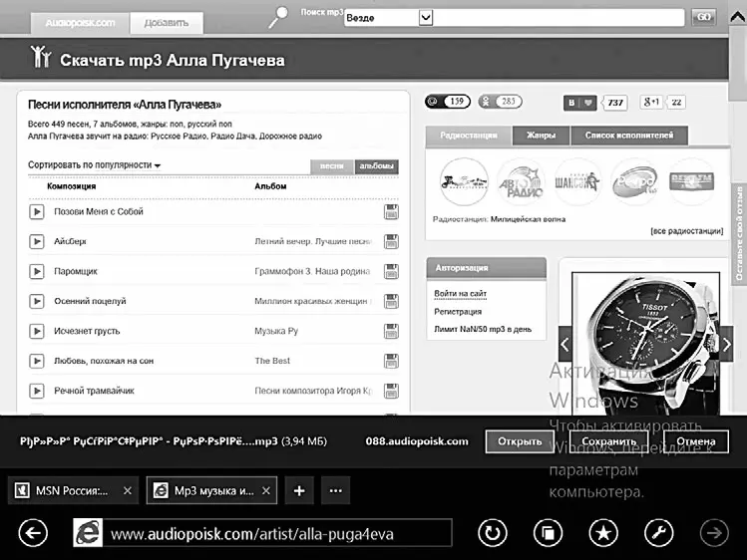Click the browser back arrow button
The width and height of the screenshot is (747, 560).
pyautogui.click(x=33, y=533)
